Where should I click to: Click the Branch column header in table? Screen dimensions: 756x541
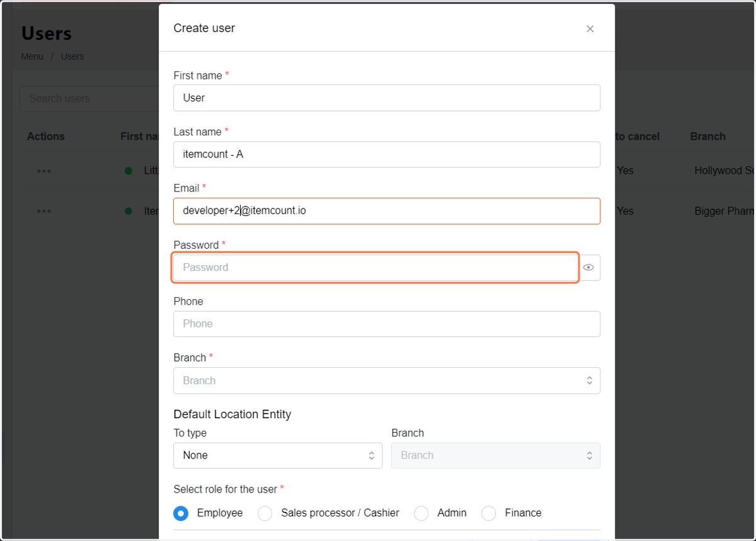pos(707,137)
